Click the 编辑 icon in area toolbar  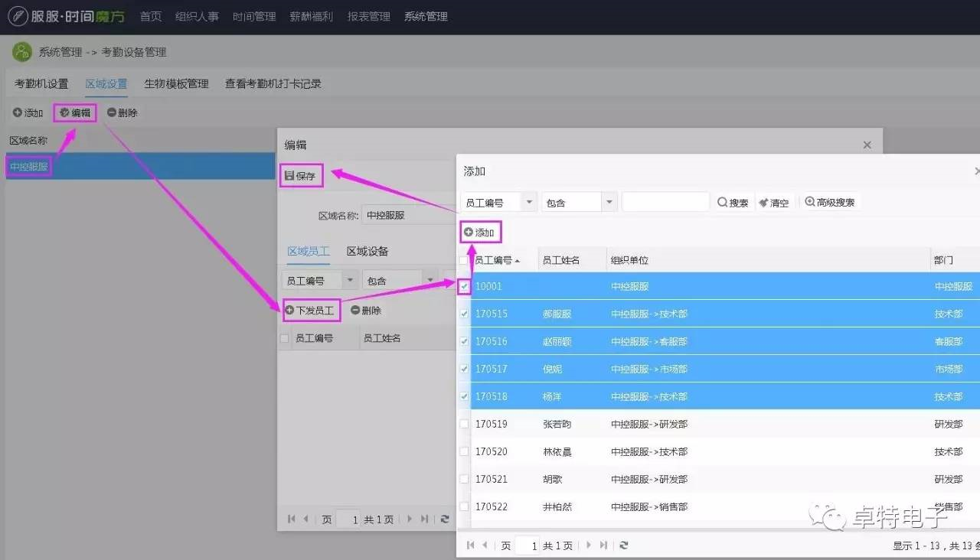tap(65, 113)
